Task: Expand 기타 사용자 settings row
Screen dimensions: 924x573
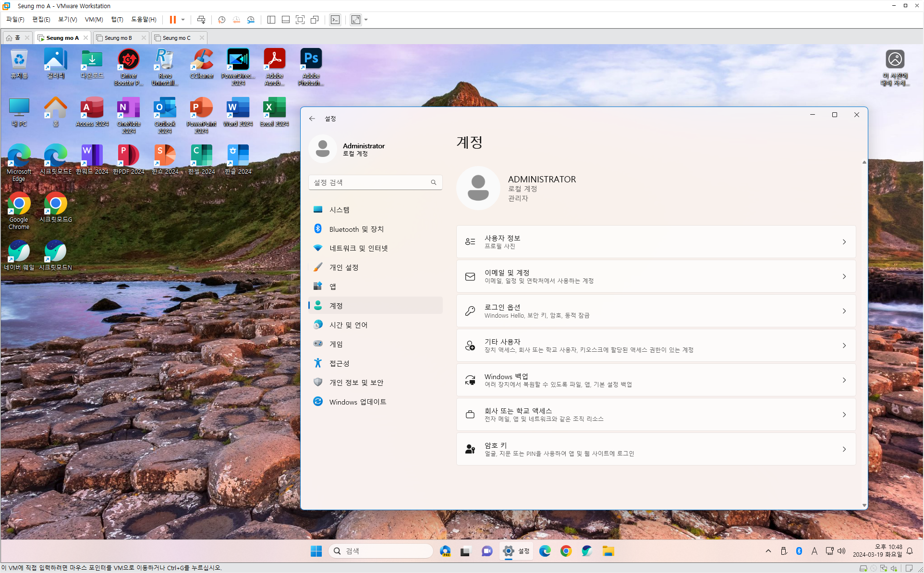Action: pyautogui.click(x=656, y=346)
